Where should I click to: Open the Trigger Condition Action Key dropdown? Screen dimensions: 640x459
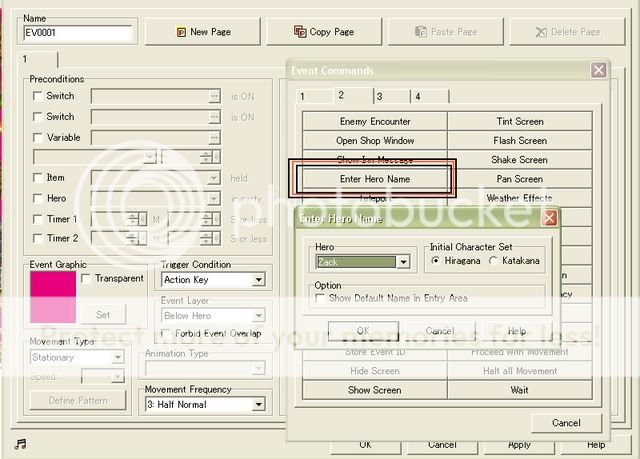coord(258,280)
